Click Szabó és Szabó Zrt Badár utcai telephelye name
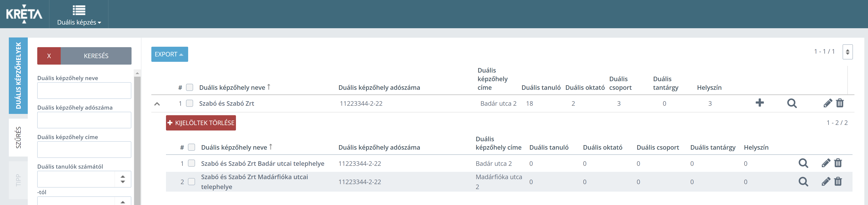Image resolution: width=868 pixels, height=205 pixels. (262, 163)
